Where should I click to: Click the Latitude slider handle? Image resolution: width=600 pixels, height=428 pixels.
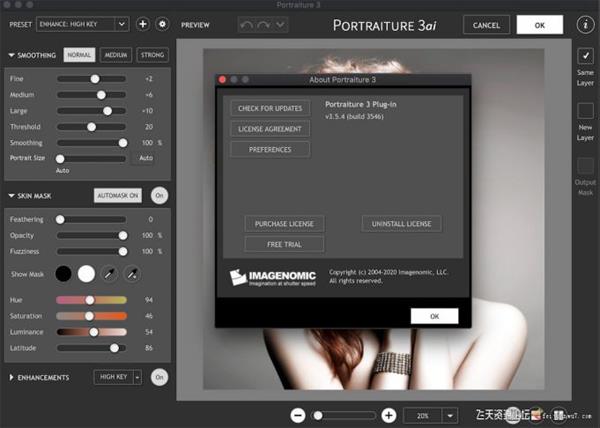pyautogui.click(x=114, y=348)
